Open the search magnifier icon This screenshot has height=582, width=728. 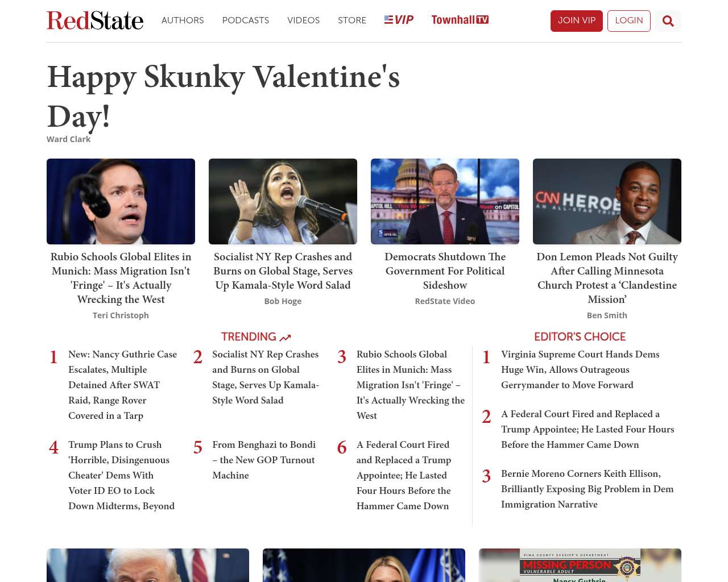click(x=668, y=21)
